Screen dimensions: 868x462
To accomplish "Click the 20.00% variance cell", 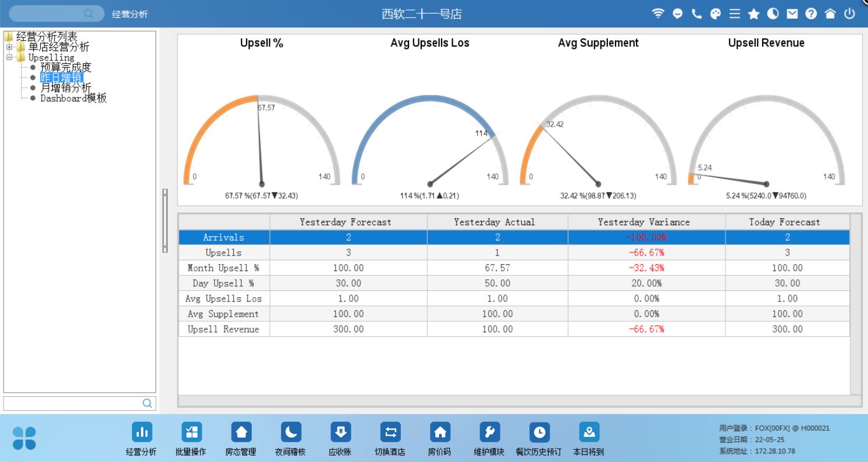I will [646, 283].
